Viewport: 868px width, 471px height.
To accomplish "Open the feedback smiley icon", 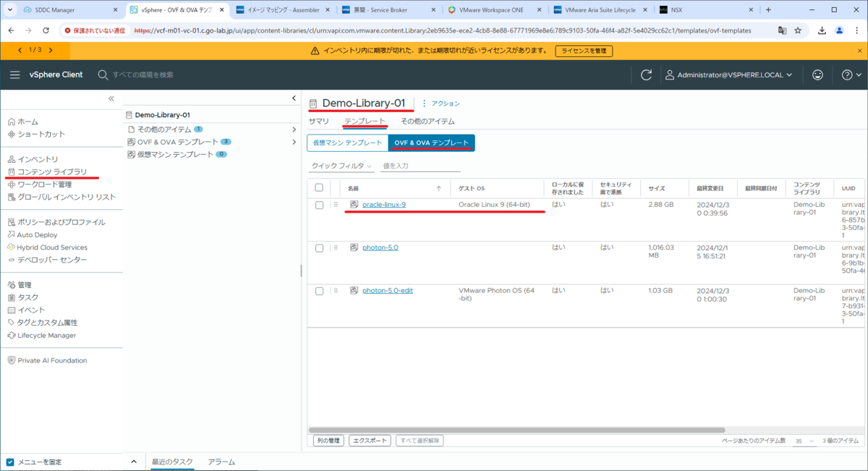I will coord(818,75).
